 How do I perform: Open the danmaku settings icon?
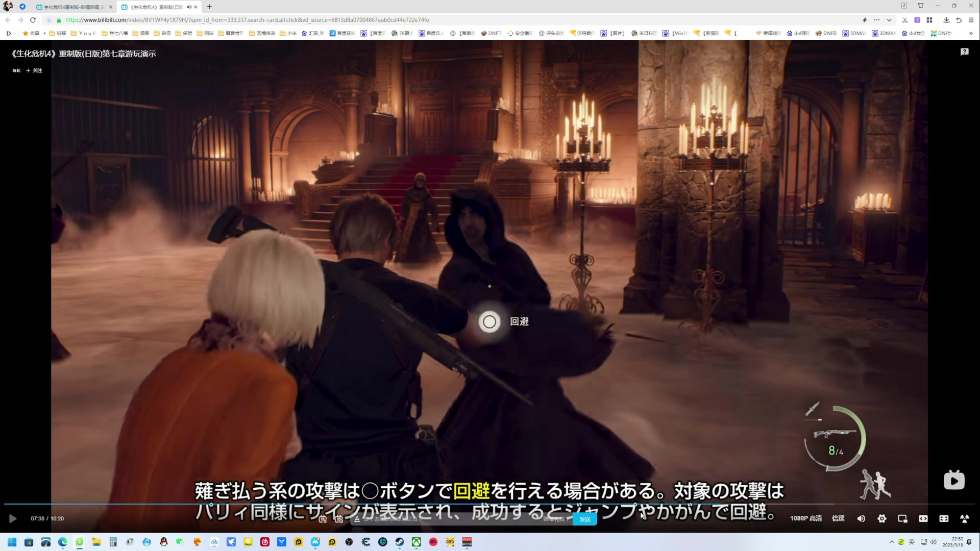click(x=339, y=519)
